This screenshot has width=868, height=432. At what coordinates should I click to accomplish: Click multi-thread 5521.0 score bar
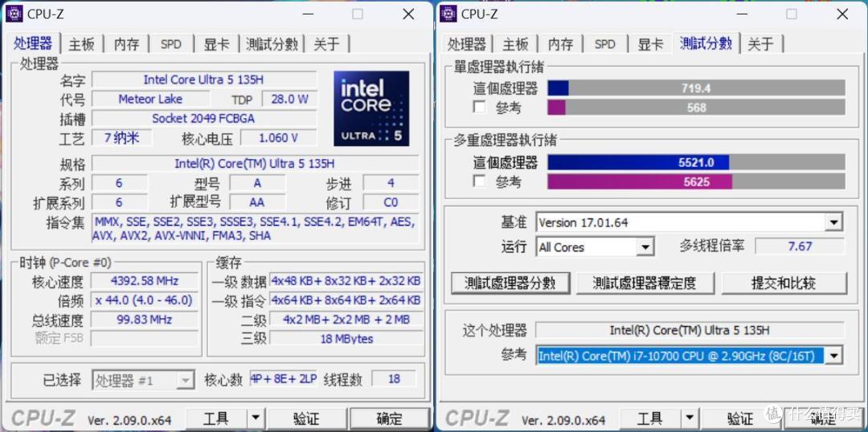696,162
